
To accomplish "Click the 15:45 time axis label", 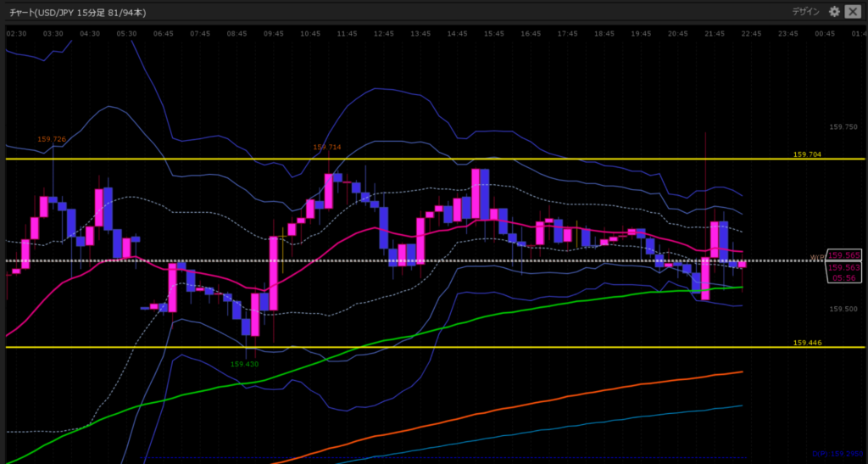I will pyautogui.click(x=494, y=33).
